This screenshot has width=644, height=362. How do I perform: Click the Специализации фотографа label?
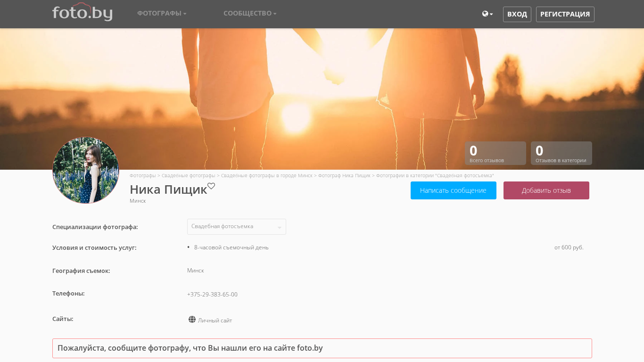coord(95,227)
